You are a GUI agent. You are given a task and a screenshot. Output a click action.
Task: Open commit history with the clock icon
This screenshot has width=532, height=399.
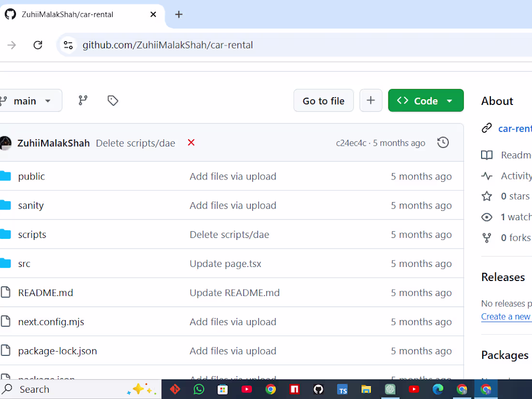[x=443, y=142]
